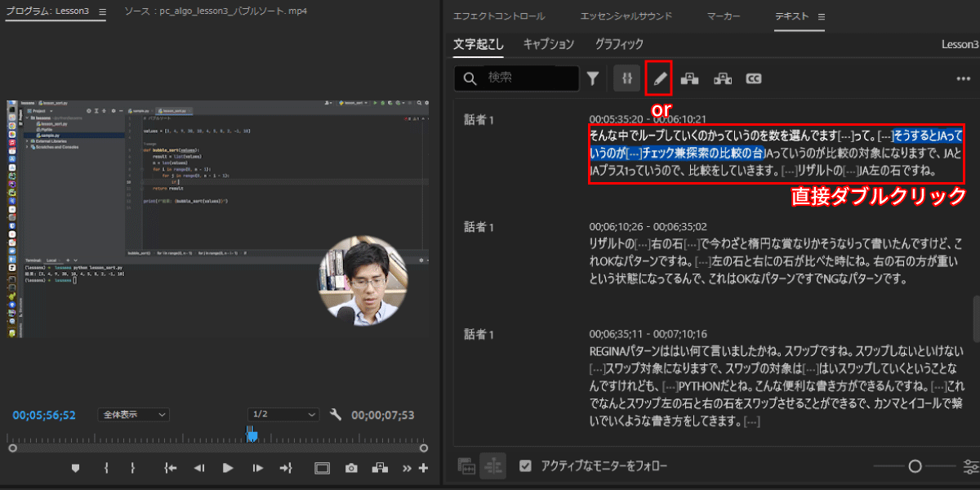The width and height of the screenshot is (980, 490).
Task: Click the transcript paragraph starting リザルトの
Action: click(776, 261)
